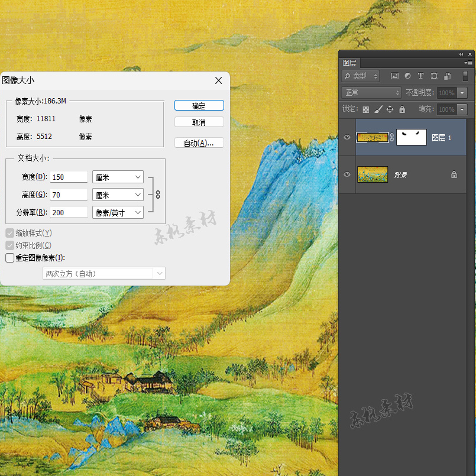
Task: Toggle the 约束比例(C) checkbox
Action: 9,245
